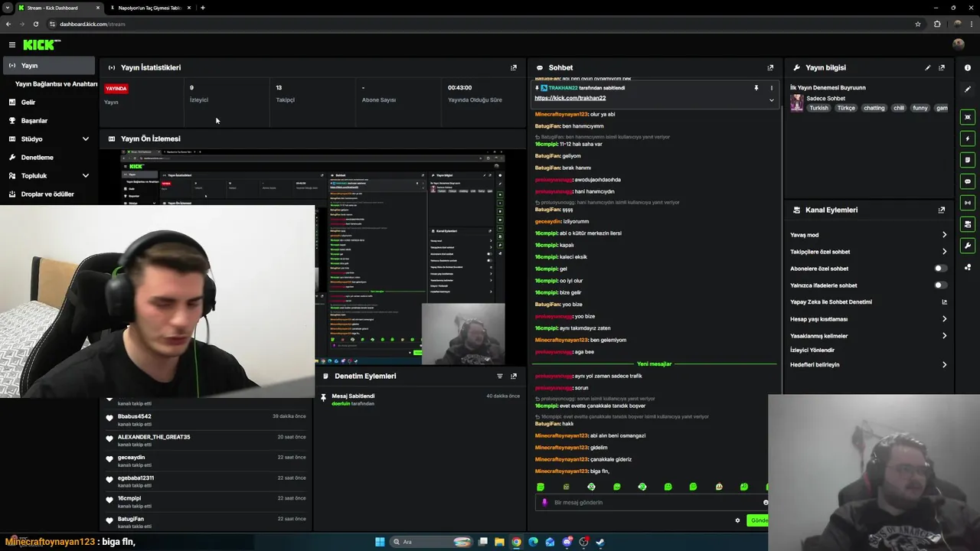
Task: Reload the Kick dashboard page
Action: 36,24
